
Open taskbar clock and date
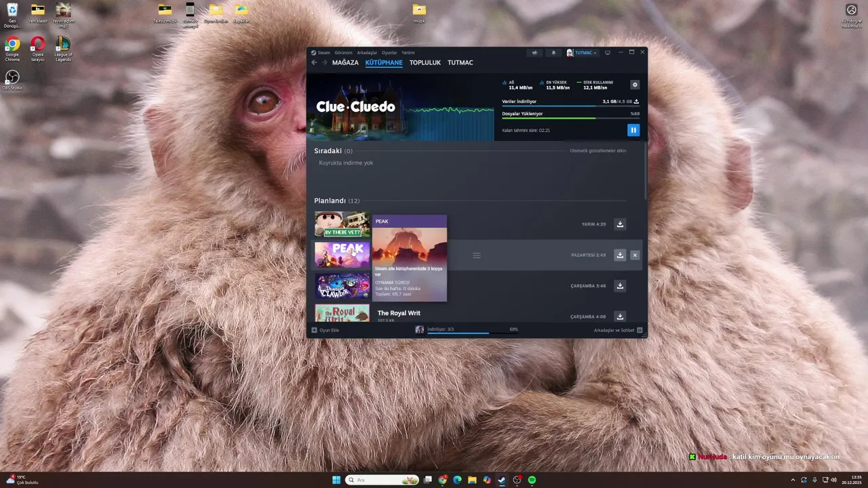tap(852, 480)
